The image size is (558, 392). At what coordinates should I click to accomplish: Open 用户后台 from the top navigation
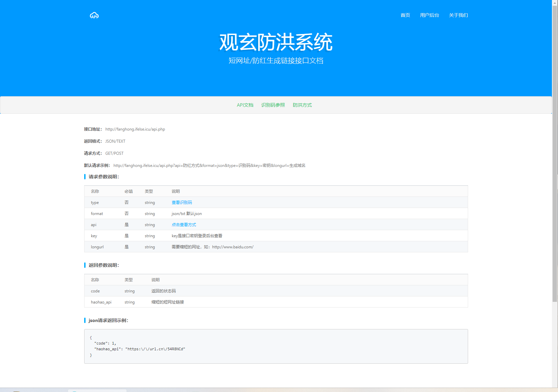pyautogui.click(x=429, y=15)
